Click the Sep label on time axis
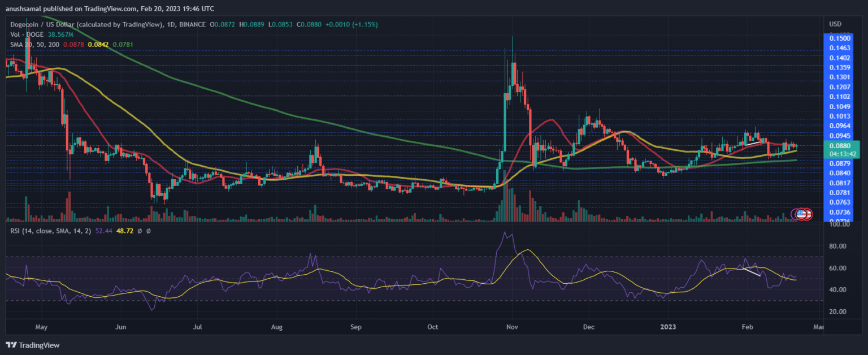This screenshot has height=355, width=868. pos(355,327)
